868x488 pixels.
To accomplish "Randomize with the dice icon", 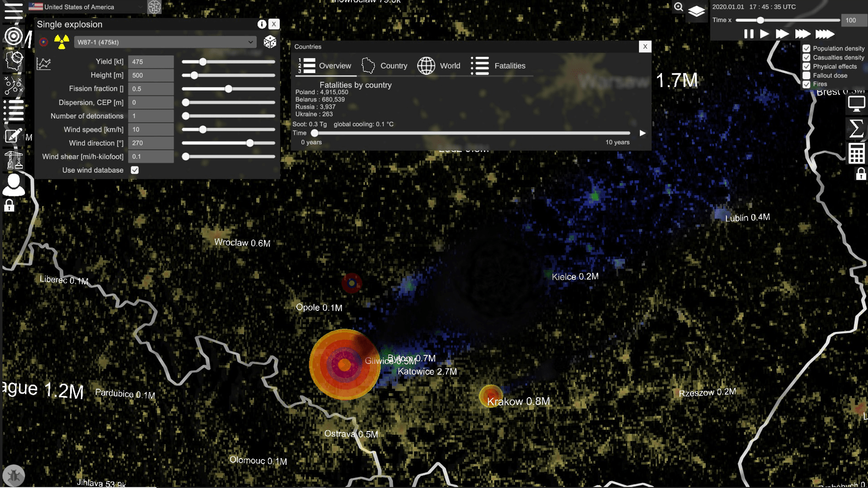I will [270, 42].
